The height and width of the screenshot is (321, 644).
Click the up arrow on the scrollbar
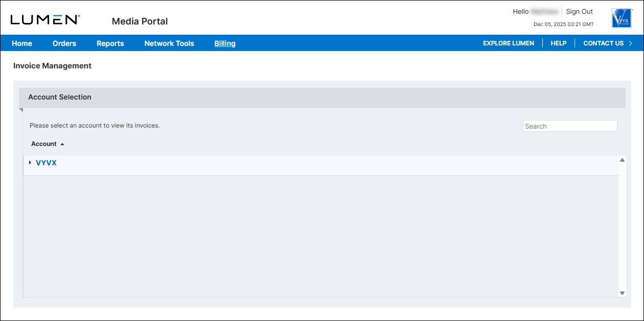click(622, 159)
